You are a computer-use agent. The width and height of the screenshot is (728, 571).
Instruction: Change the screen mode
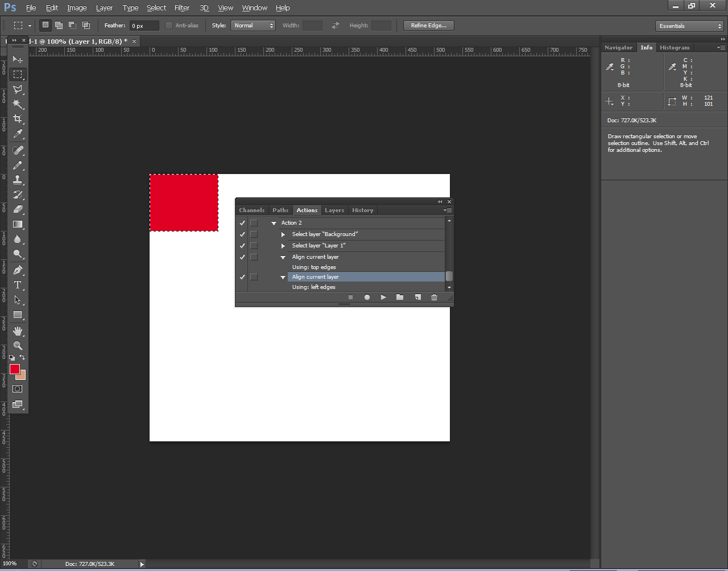click(18, 404)
